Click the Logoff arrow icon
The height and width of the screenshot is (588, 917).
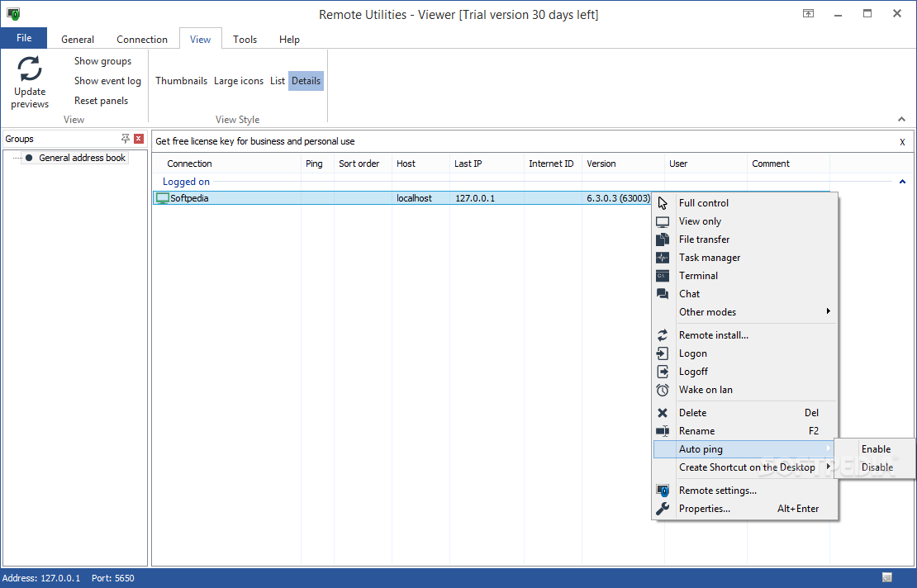click(x=662, y=371)
